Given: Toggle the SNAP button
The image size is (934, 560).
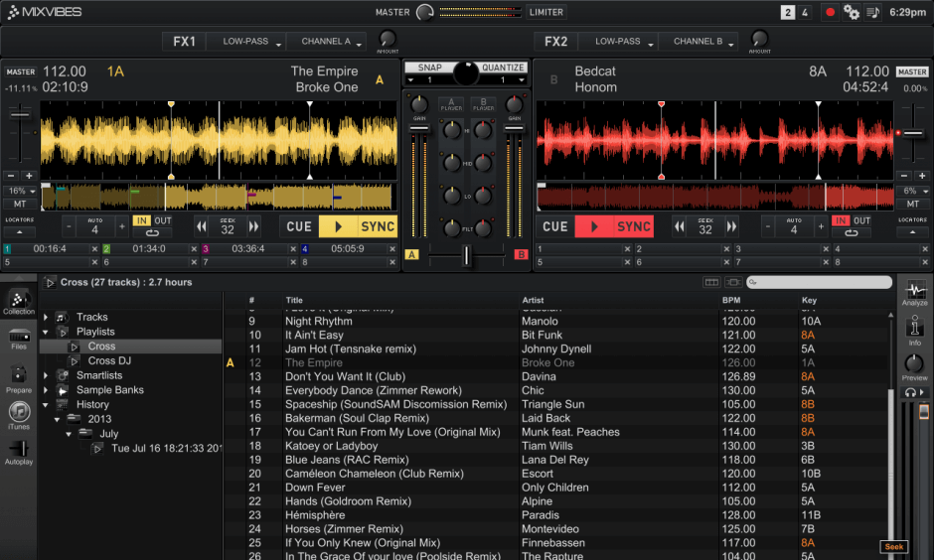Looking at the screenshot, I should [x=429, y=68].
